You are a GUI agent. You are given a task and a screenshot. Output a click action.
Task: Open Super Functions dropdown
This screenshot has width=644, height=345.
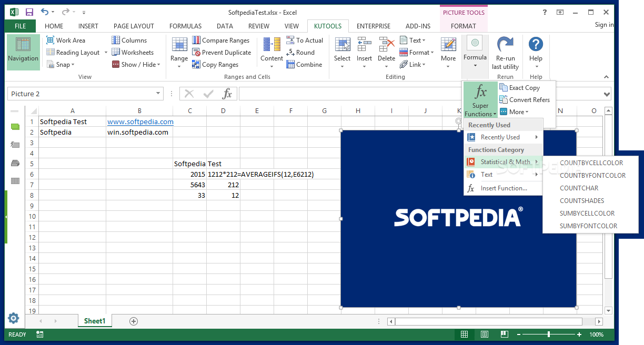[481, 100]
